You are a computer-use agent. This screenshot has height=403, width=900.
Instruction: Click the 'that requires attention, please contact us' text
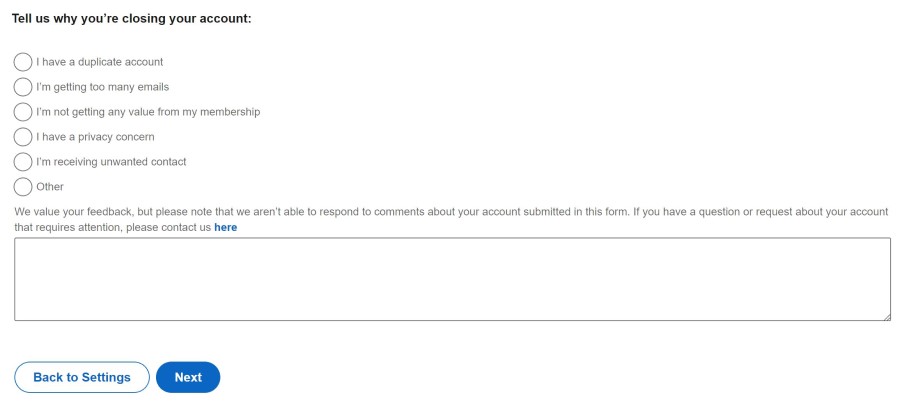(112, 227)
